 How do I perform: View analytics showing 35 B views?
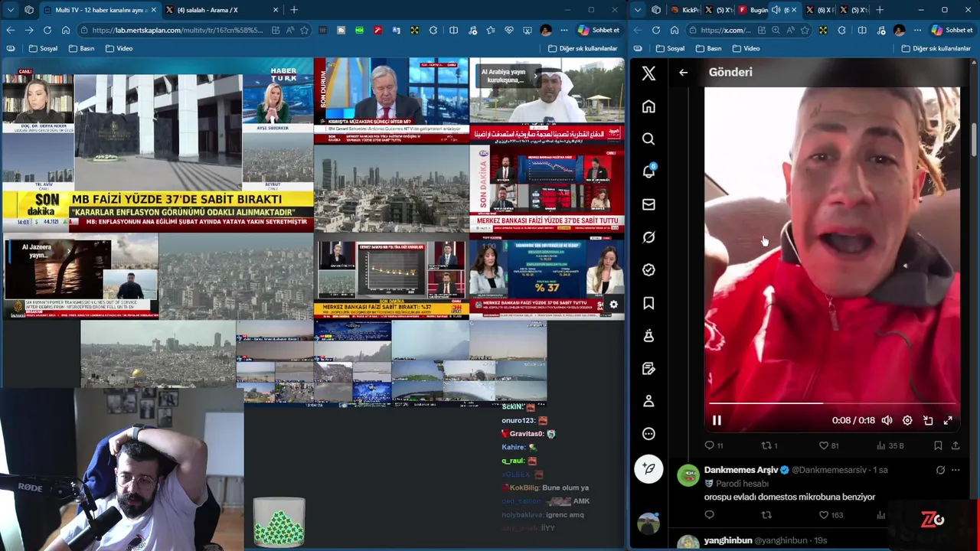click(x=889, y=445)
